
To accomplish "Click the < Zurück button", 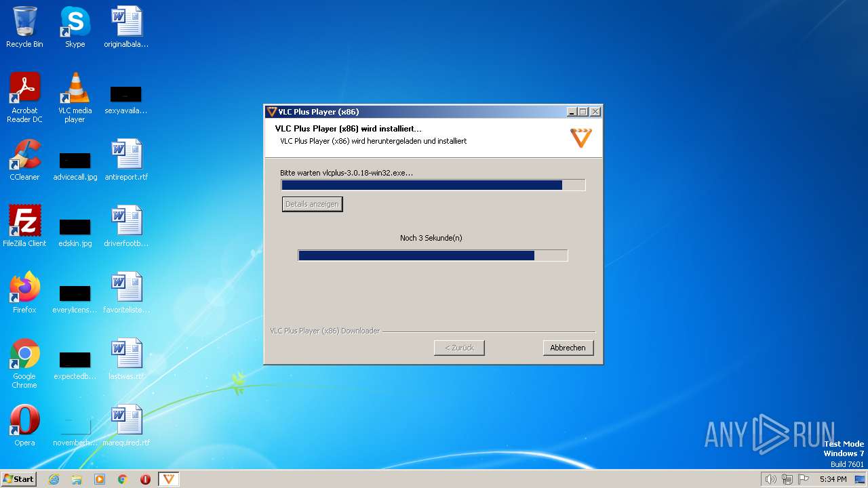I will coord(459,348).
